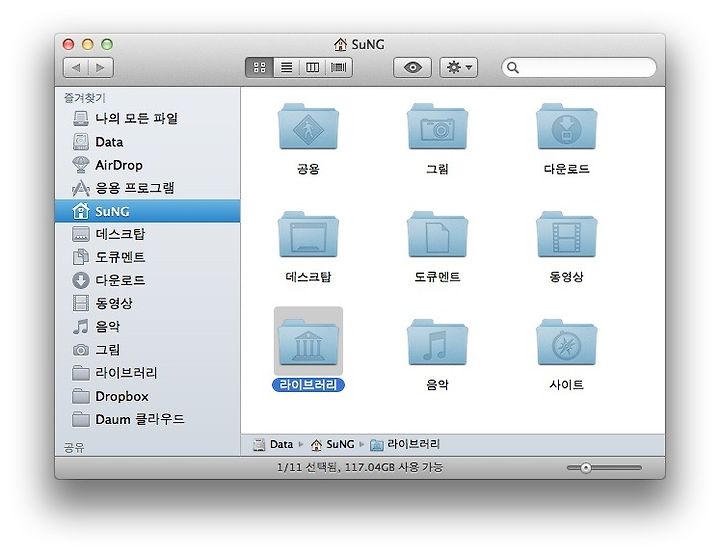Switch to column view mode
The height and width of the screenshot is (555, 720).
pos(312,67)
